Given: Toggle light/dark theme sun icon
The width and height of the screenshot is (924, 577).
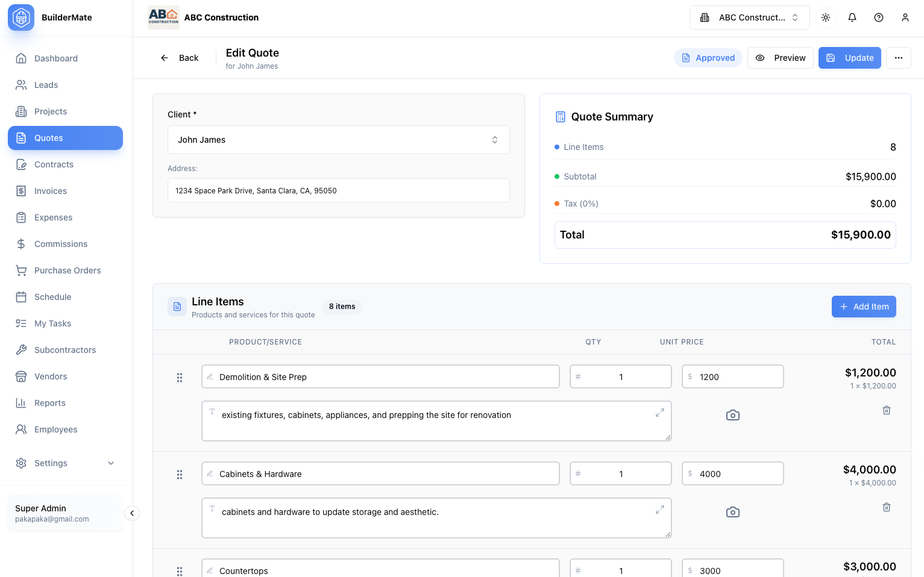Looking at the screenshot, I should click(826, 17).
